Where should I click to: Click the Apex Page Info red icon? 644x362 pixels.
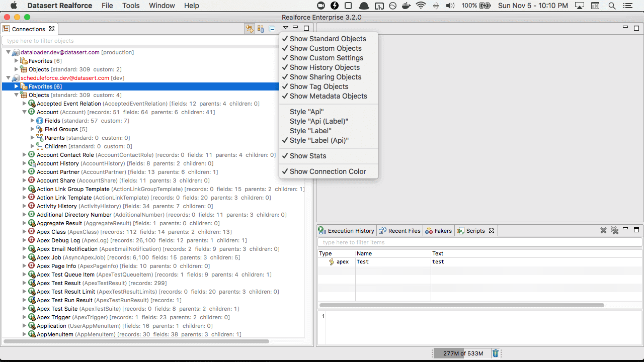pos(32,266)
